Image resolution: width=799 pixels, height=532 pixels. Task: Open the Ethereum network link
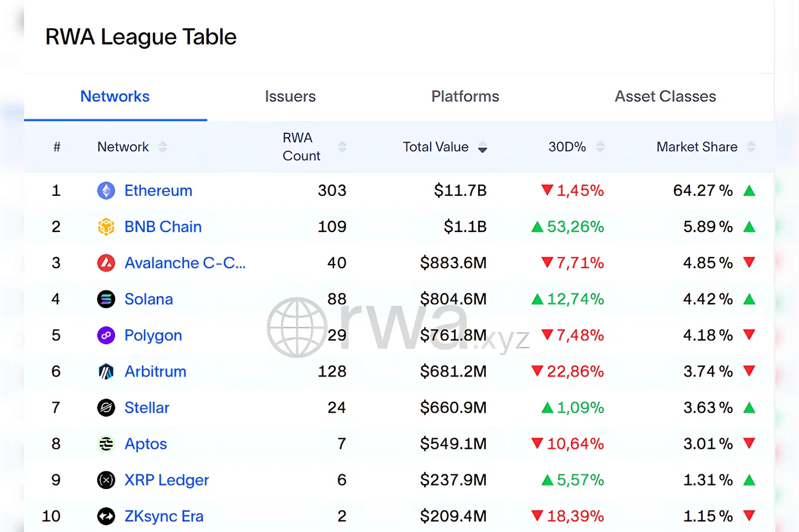pyautogui.click(x=158, y=190)
